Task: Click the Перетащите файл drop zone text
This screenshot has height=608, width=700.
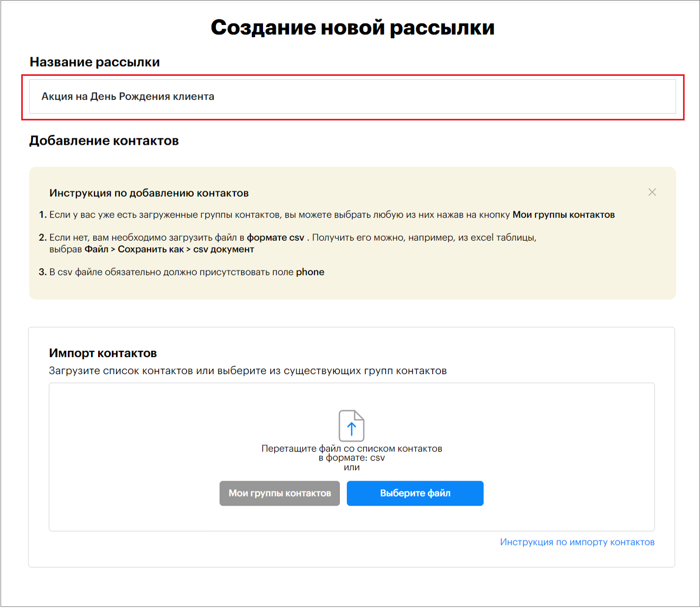Action: point(352,458)
